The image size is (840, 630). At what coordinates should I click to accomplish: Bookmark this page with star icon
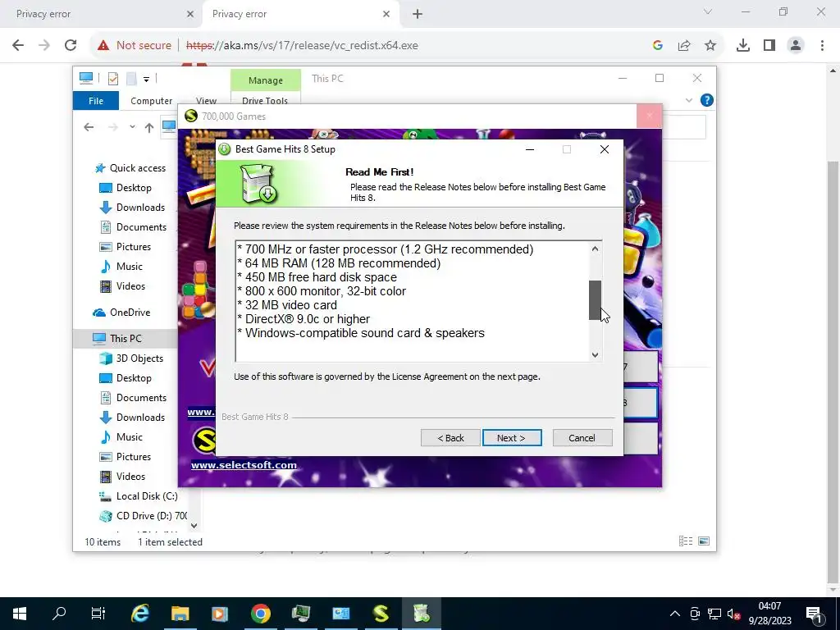(710, 45)
